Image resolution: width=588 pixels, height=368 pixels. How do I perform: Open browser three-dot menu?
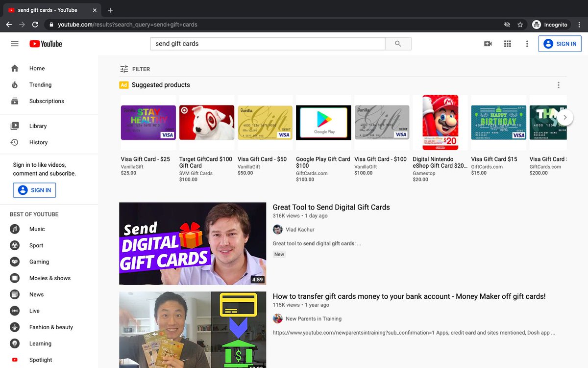pos(580,25)
